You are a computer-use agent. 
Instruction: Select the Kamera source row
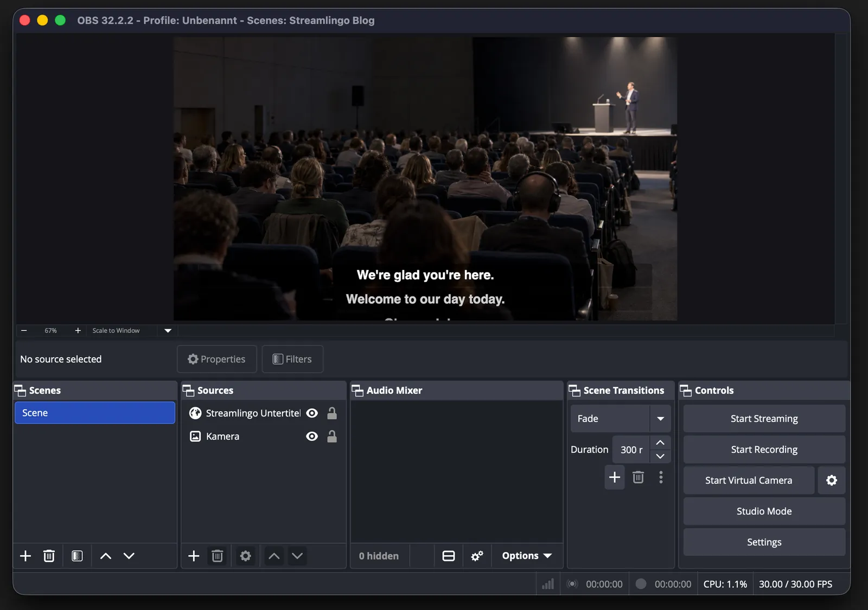(263, 436)
